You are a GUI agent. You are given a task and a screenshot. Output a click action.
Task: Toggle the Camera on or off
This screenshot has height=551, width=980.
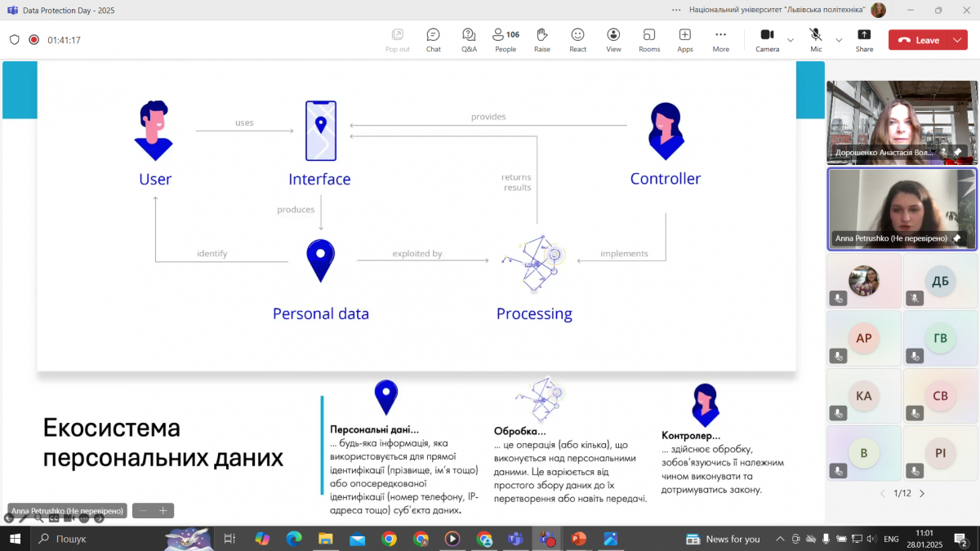pos(767,39)
